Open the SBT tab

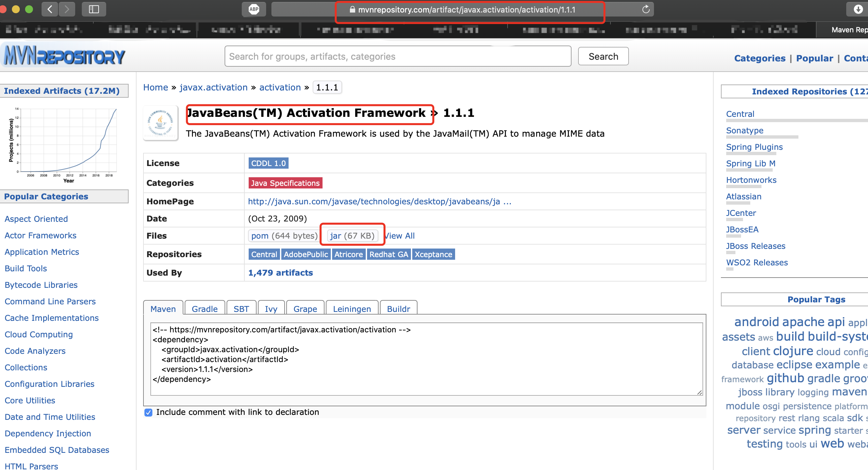241,309
